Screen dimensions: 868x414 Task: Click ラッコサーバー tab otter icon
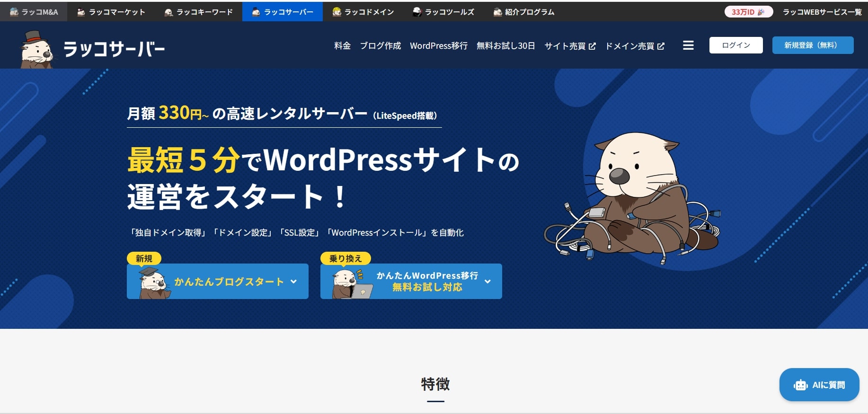[x=256, y=12]
